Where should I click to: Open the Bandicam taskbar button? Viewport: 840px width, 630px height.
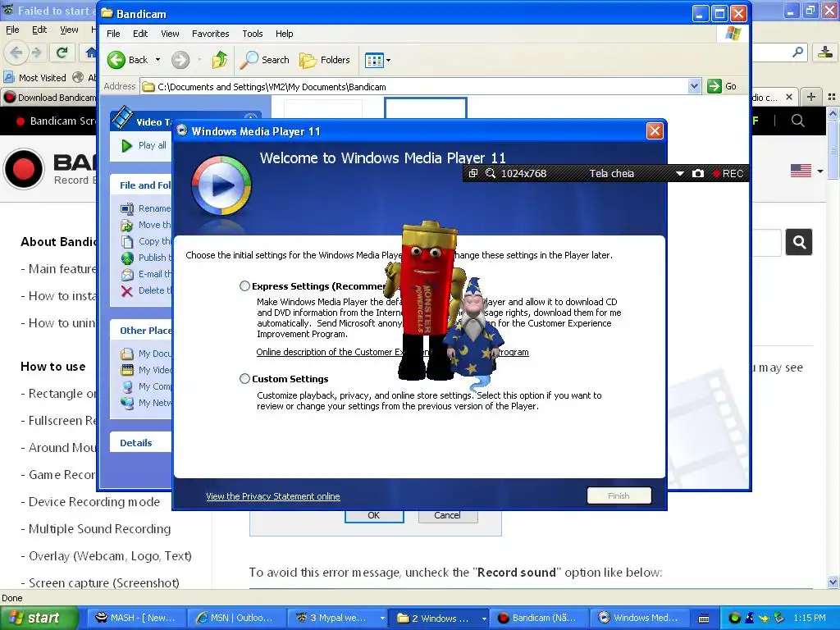[x=538, y=619]
